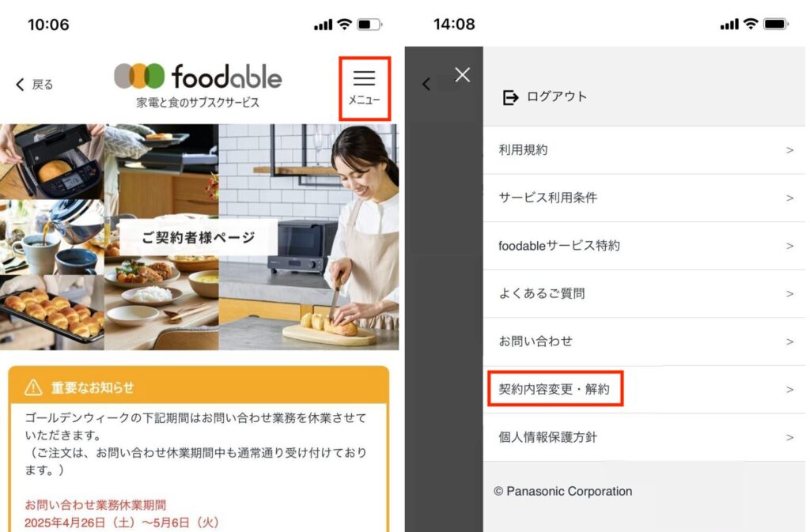Screen dimensions: 810x532
Task: Click the お問い合わせ業務休業期間 red text
Action: point(96,504)
